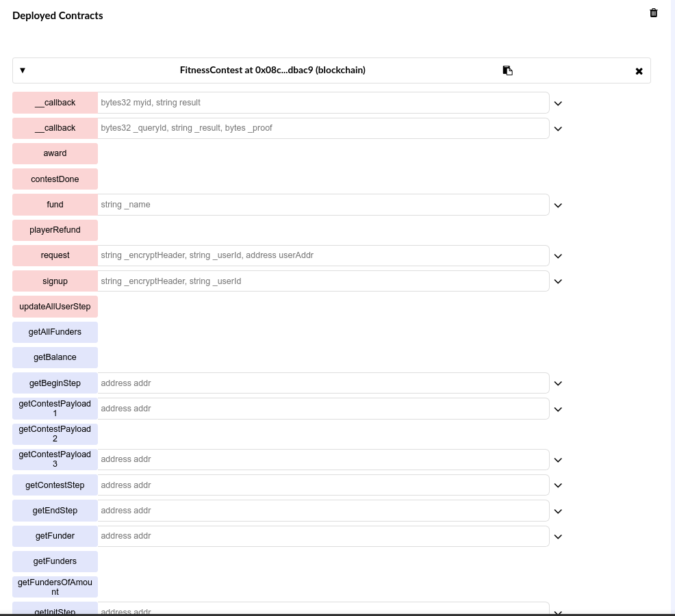Focus the request parameters input field
This screenshot has width=675, height=616.
click(323, 256)
